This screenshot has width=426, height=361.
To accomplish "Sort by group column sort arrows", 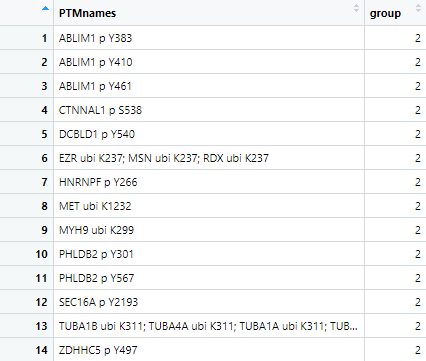I will pos(418,8).
